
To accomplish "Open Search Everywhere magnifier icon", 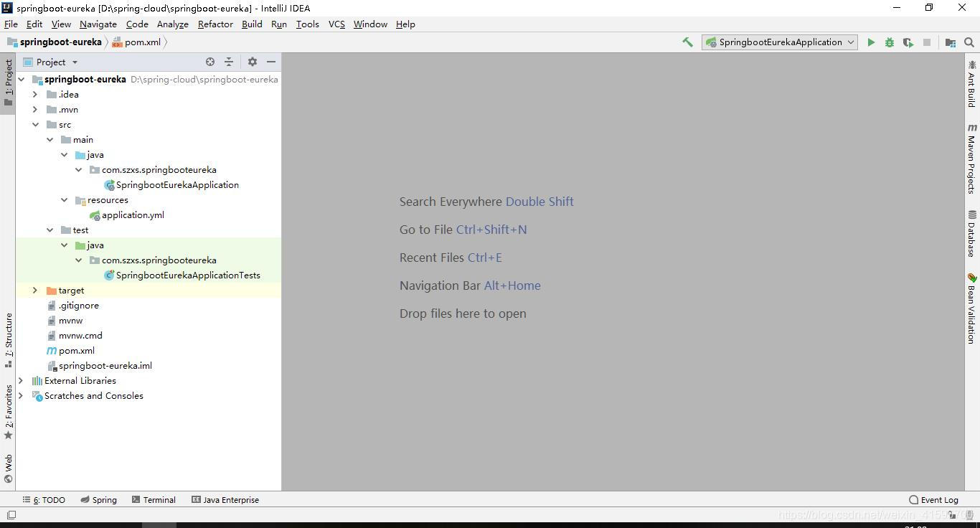I will tap(969, 42).
